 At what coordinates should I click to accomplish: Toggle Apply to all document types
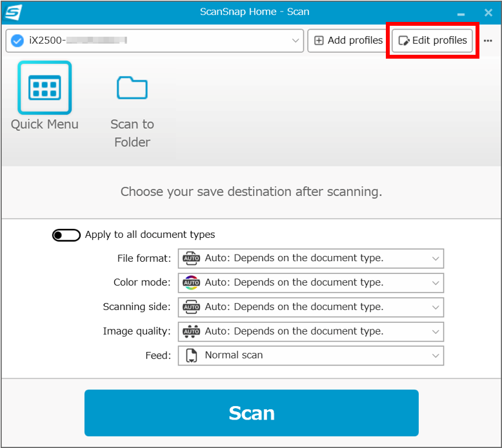click(x=66, y=235)
